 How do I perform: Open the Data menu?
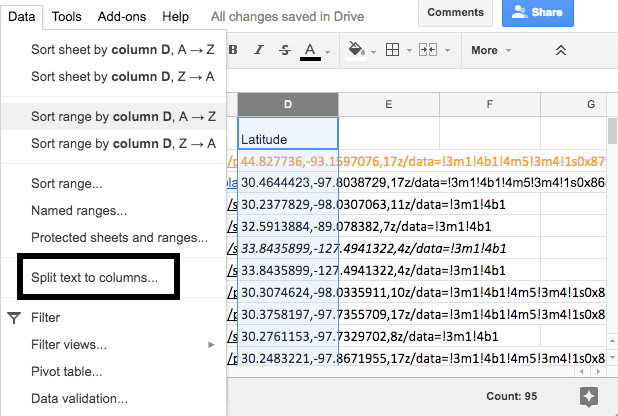[x=22, y=17]
